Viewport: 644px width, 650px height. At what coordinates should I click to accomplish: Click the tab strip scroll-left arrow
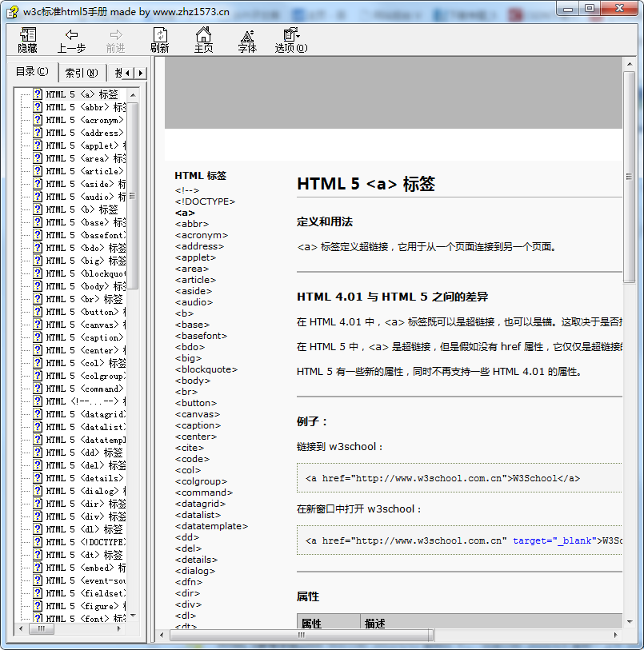128,74
